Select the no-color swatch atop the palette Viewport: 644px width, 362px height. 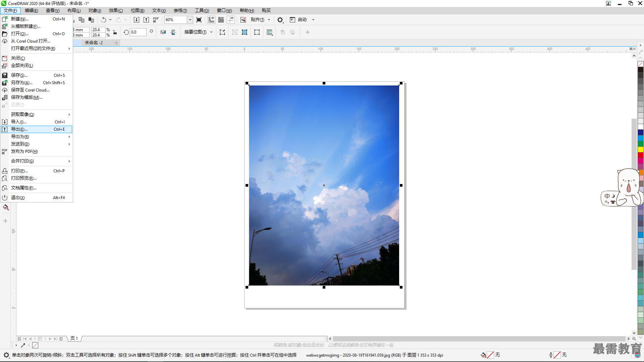[641, 64]
